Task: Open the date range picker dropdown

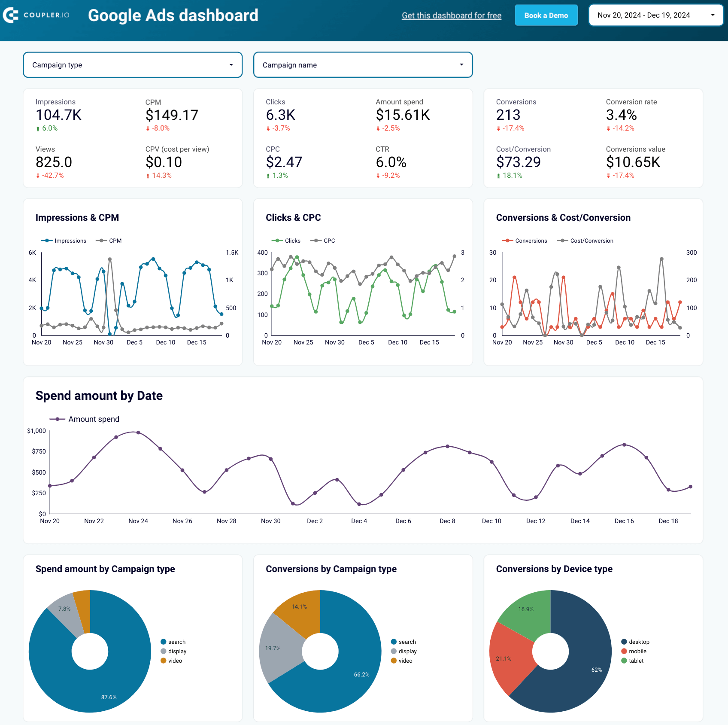Action: [x=656, y=15]
